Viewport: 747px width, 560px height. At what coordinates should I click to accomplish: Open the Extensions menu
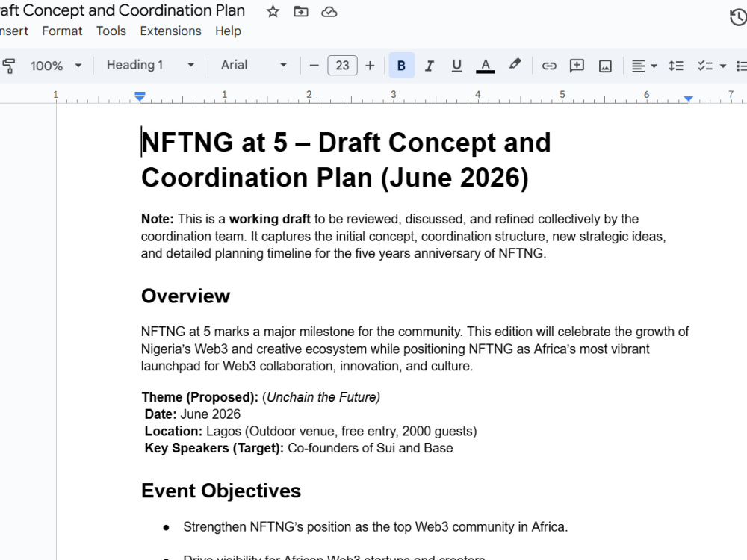pos(170,31)
